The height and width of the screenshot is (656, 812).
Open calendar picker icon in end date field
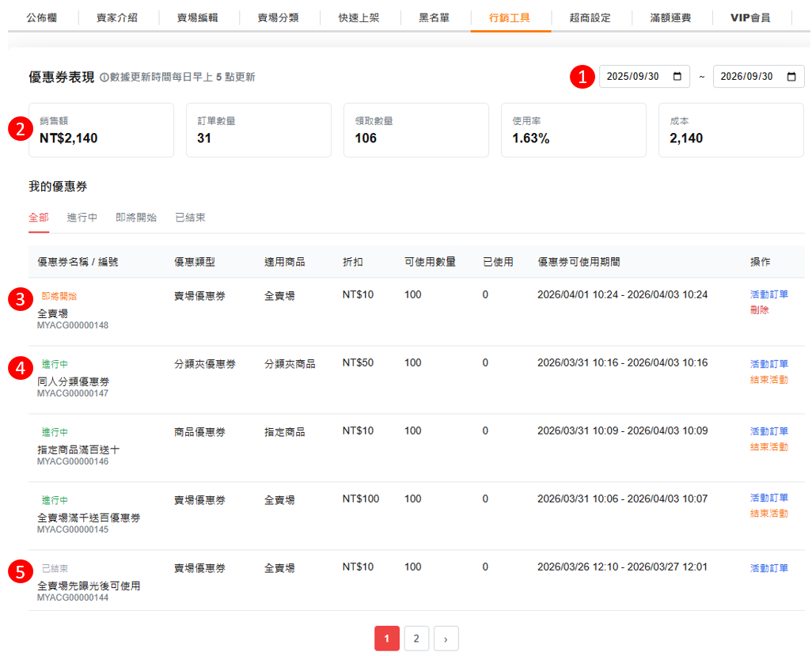[791, 77]
